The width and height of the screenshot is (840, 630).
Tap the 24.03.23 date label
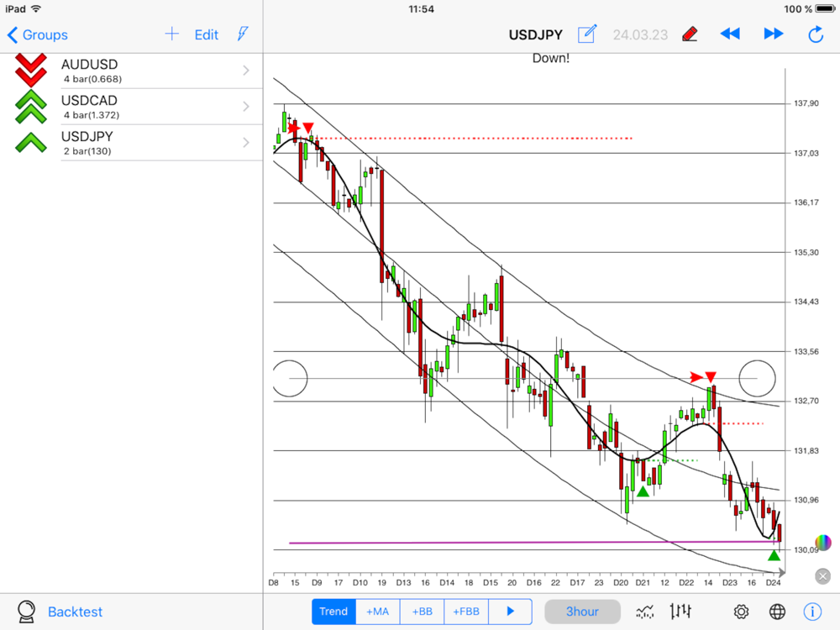coord(640,34)
